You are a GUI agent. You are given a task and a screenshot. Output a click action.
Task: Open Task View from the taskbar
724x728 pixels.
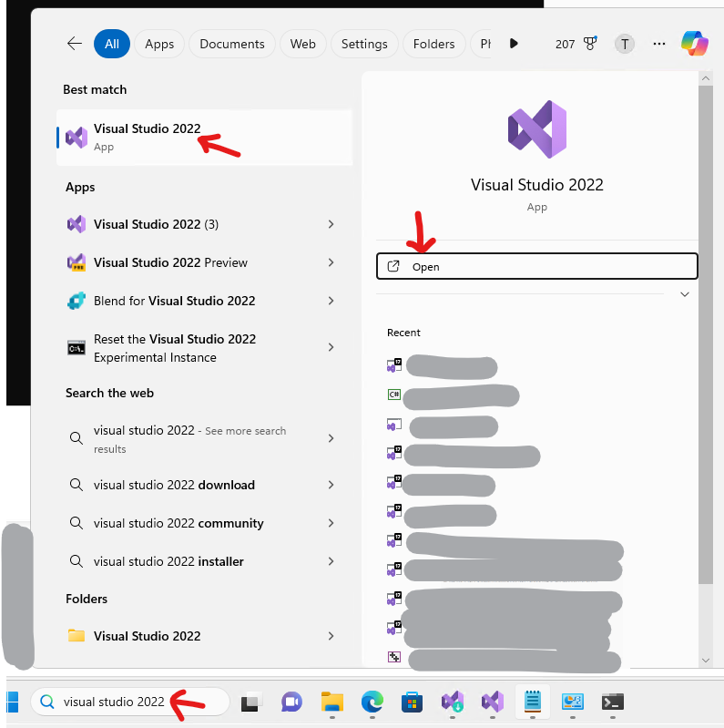251,702
